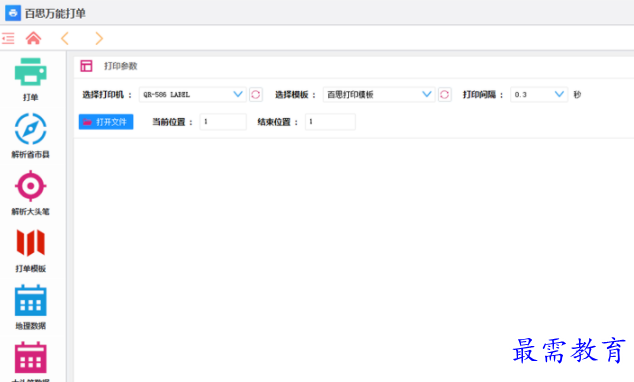Navigate forward with the right arrow
Image resolution: width=634 pixels, height=382 pixels.
pyautogui.click(x=99, y=38)
